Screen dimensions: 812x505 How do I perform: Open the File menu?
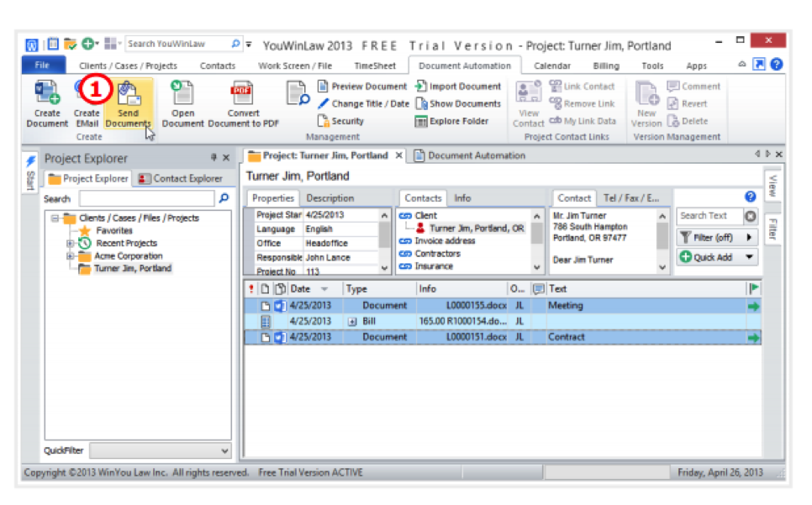click(x=43, y=66)
